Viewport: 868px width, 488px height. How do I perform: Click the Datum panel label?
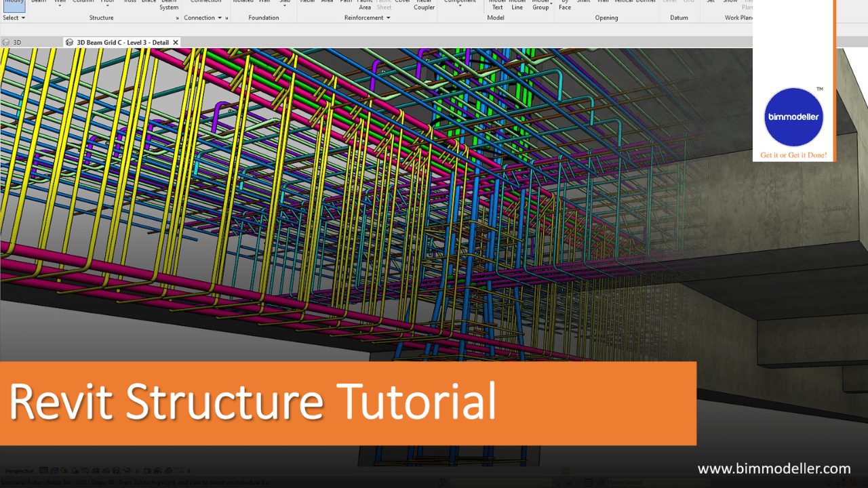click(679, 18)
